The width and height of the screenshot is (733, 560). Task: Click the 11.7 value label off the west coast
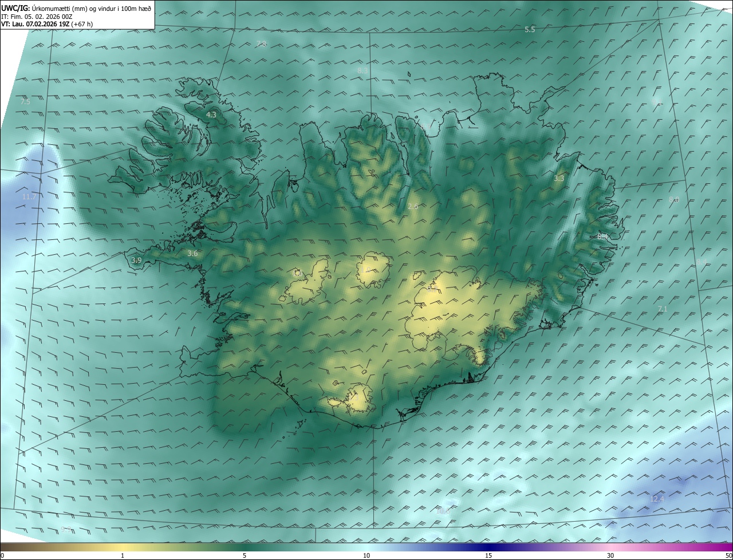pyautogui.click(x=29, y=197)
